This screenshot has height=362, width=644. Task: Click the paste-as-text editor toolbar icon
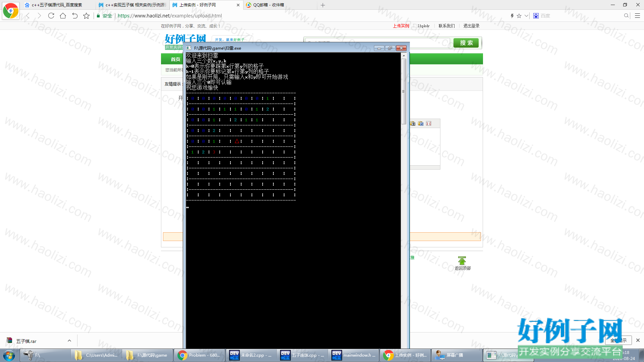[x=413, y=124]
